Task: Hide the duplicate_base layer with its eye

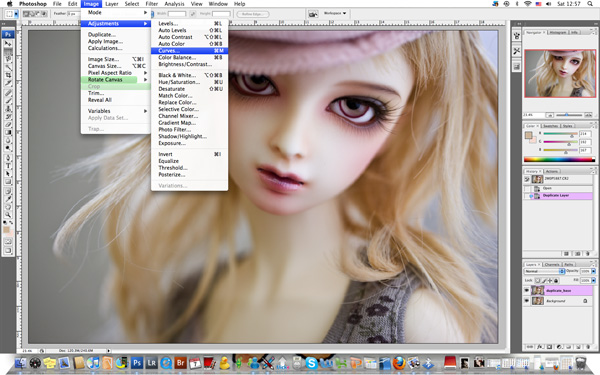Action: click(527, 290)
